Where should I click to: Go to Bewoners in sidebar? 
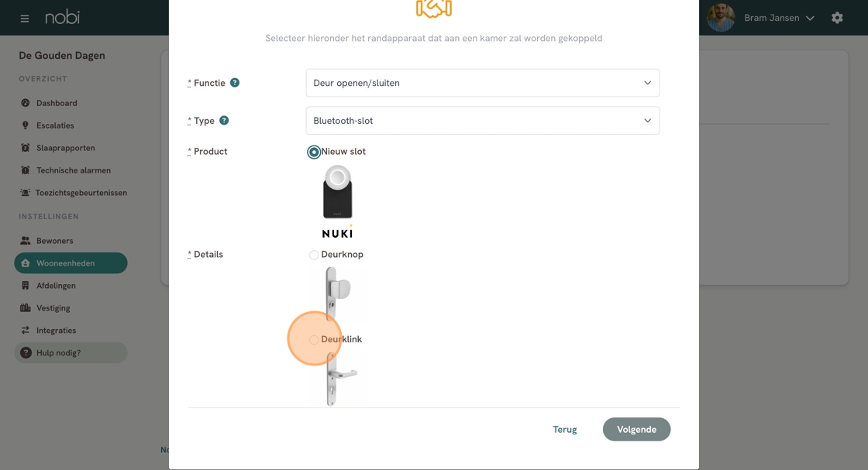(x=54, y=241)
